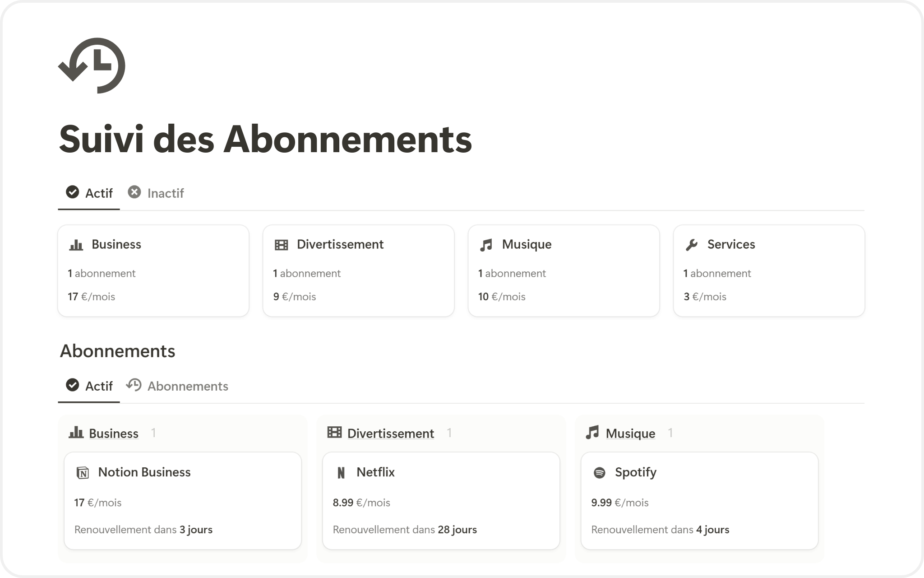Click the large clock history page icon

pyautogui.click(x=92, y=65)
